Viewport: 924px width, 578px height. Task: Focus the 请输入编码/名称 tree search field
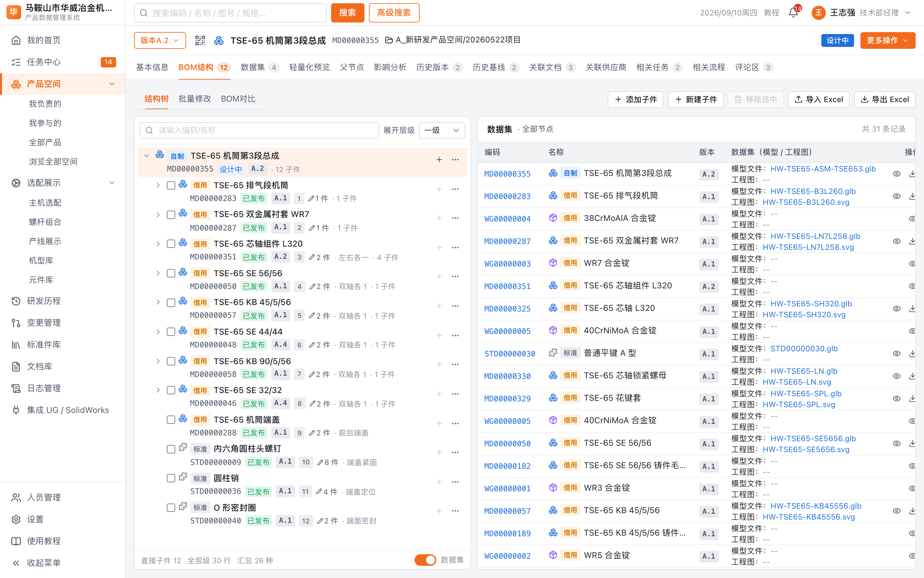point(259,130)
